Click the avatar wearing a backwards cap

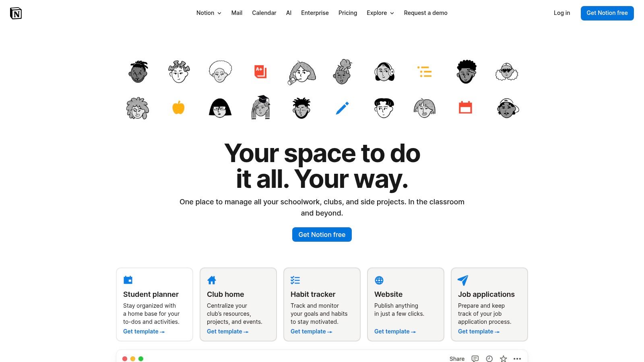click(x=508, y=108)
